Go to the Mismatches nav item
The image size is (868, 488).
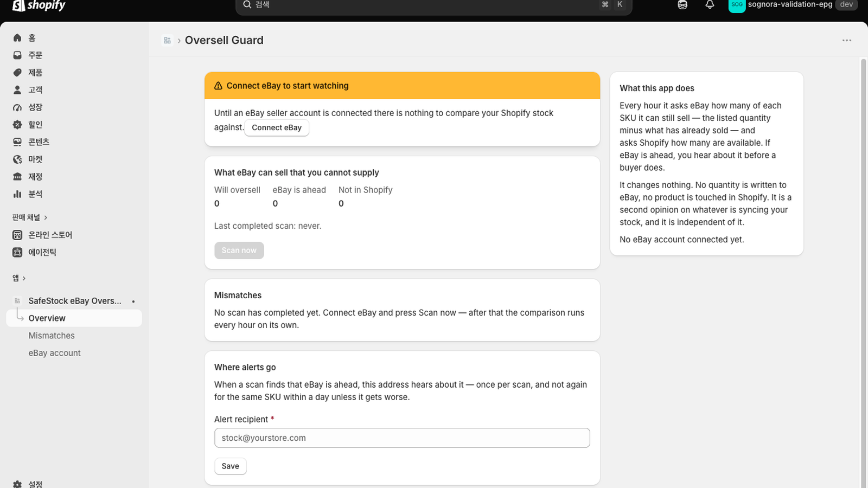coord(52,336)
